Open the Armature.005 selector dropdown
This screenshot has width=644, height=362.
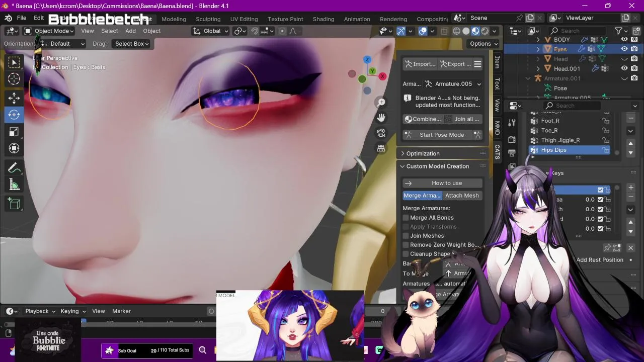453,84
